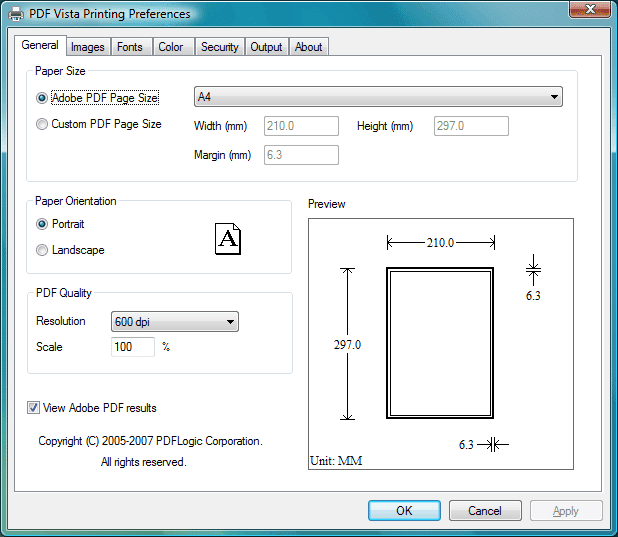Viewport: 618px width, 537px height.
Task: Click the 'All rights reserved.' text
Action: 143,462
